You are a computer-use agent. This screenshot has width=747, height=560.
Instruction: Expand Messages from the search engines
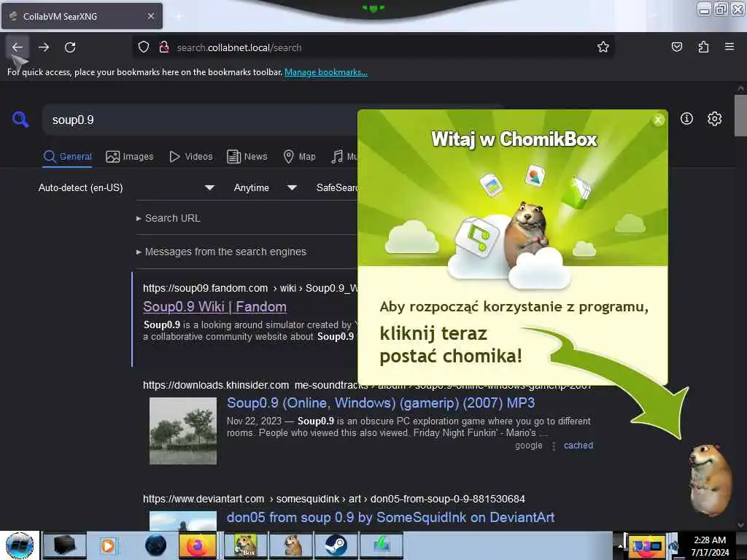221,252
